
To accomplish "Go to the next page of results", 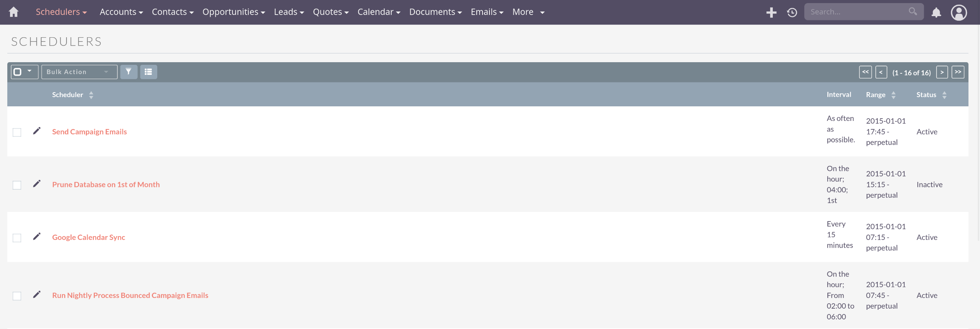I will [x=942, y=72].
